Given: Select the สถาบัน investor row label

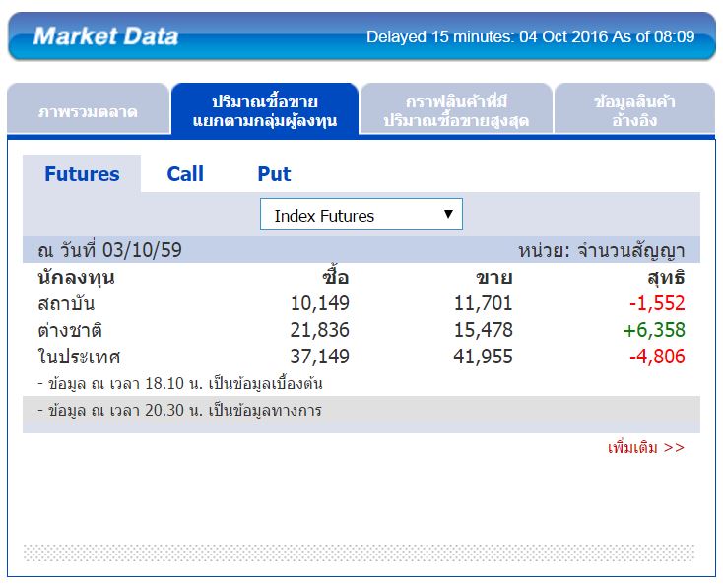Looking at the screenshot, I should (66, 303).
